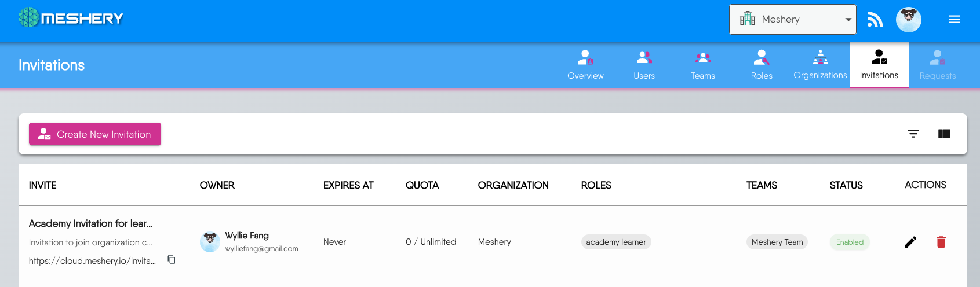Click the Meshery Team chip

(777, 242)
